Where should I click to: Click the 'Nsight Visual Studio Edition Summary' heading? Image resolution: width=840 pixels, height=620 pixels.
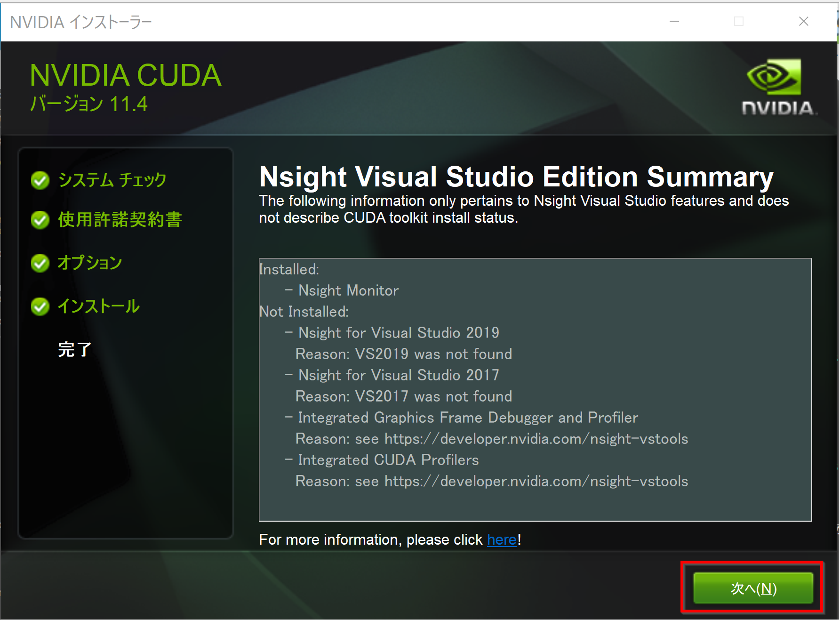(x=516, y=177)
